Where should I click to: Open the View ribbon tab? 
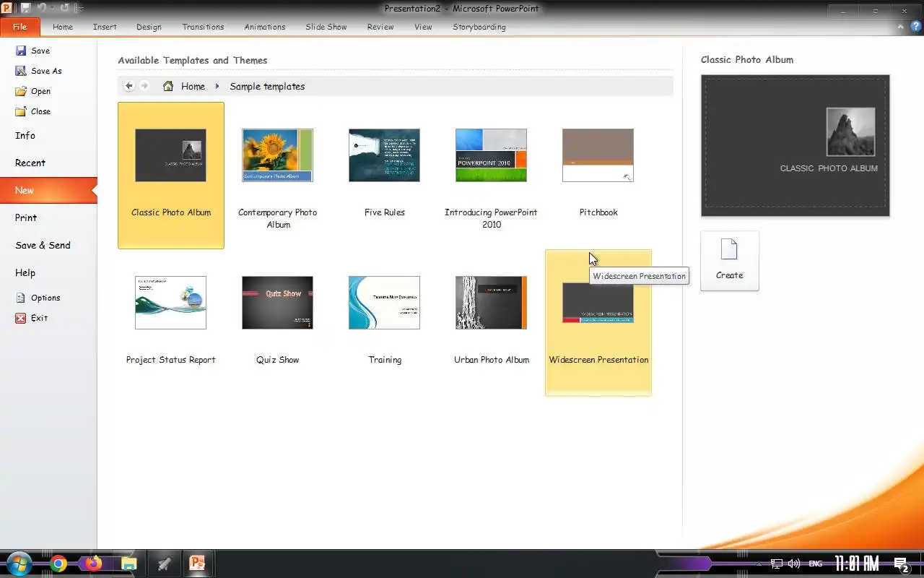(x=423, y=27)
